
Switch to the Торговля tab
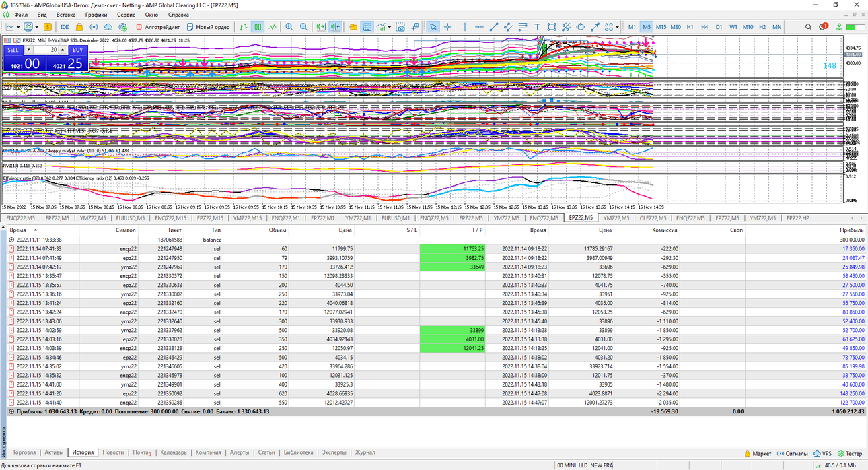click(24, 452)
